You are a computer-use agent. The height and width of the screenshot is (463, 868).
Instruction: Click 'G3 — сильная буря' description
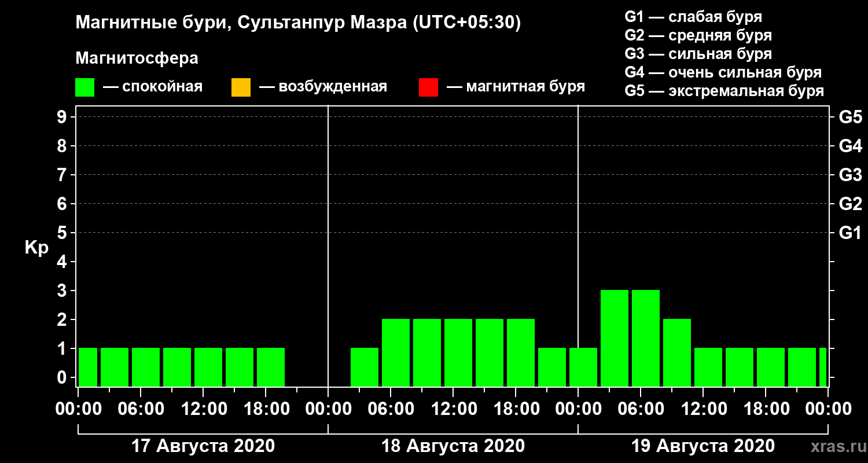pos(698,54)
